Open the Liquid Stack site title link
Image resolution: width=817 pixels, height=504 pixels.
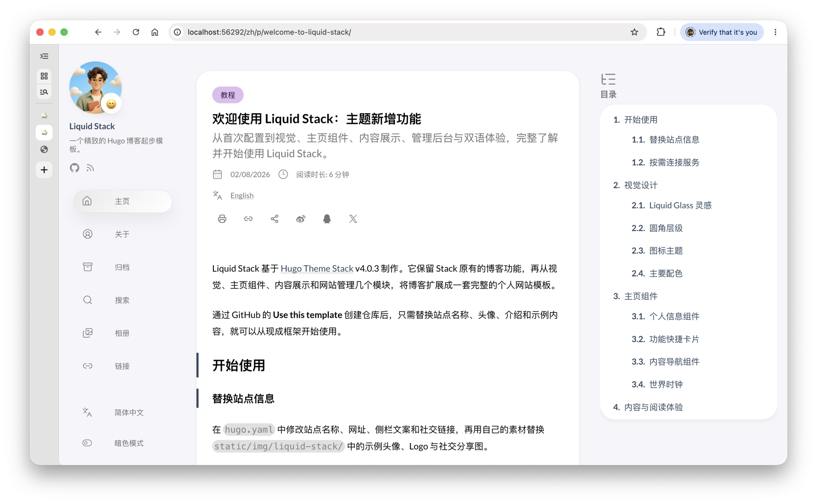pos(92,126)
